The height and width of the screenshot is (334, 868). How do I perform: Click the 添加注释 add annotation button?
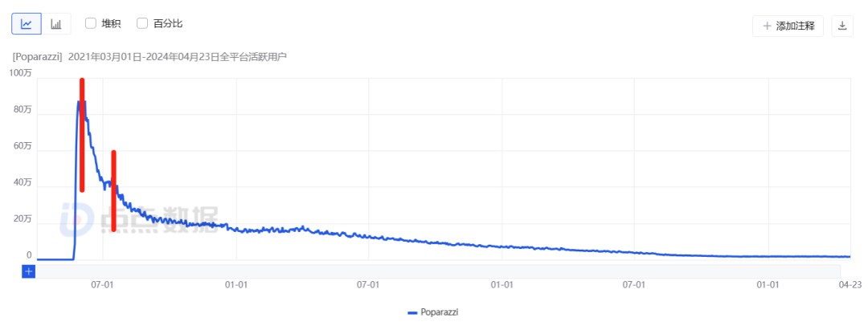(x=788, y=26)
